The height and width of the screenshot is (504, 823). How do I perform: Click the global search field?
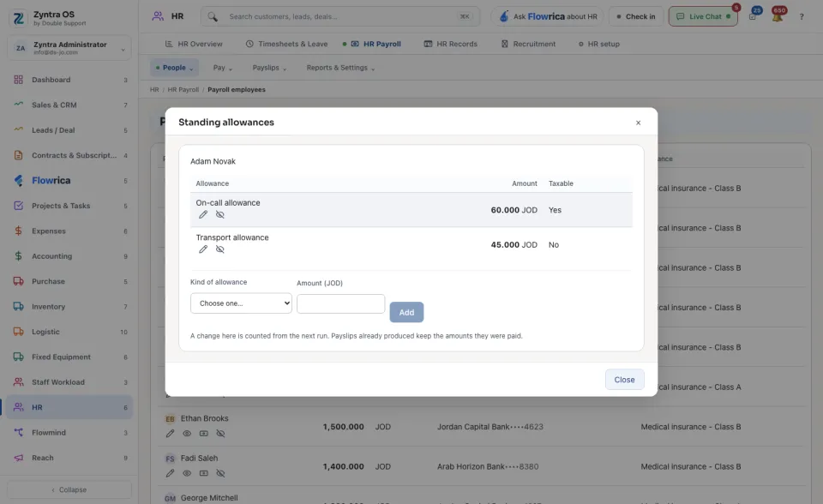click(x=340, y=16)
